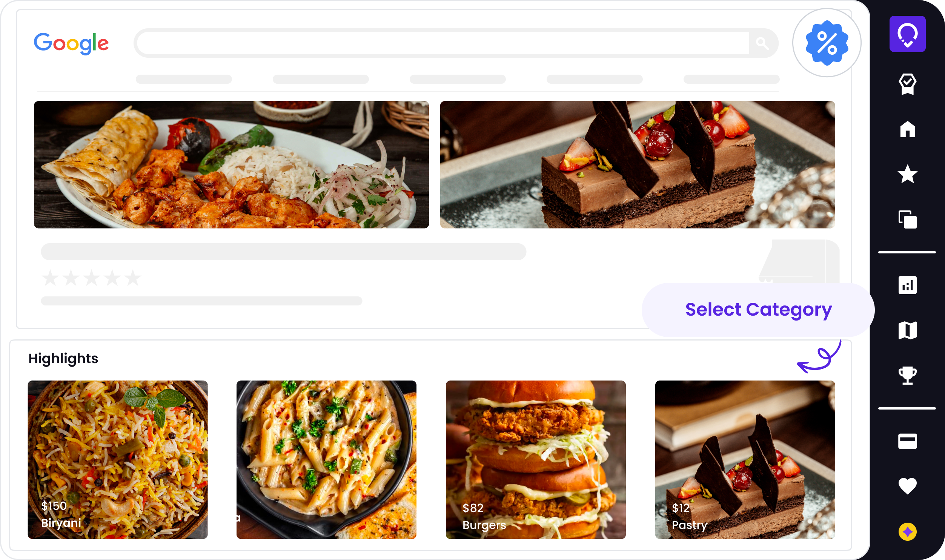Open the credit card billing icon
Image resolution: width=945 pixels, height=560 pixels.
coord(907,441)
